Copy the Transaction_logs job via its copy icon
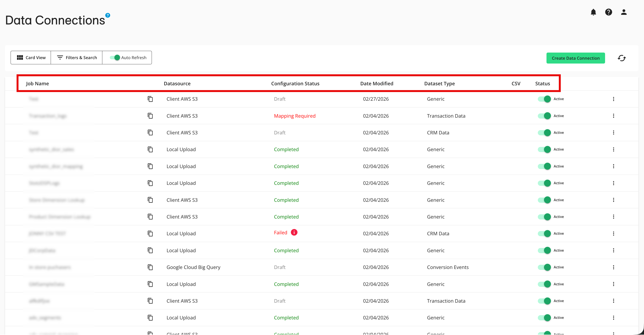This screenshot has width=644, height=335. (x=150, y=116)
